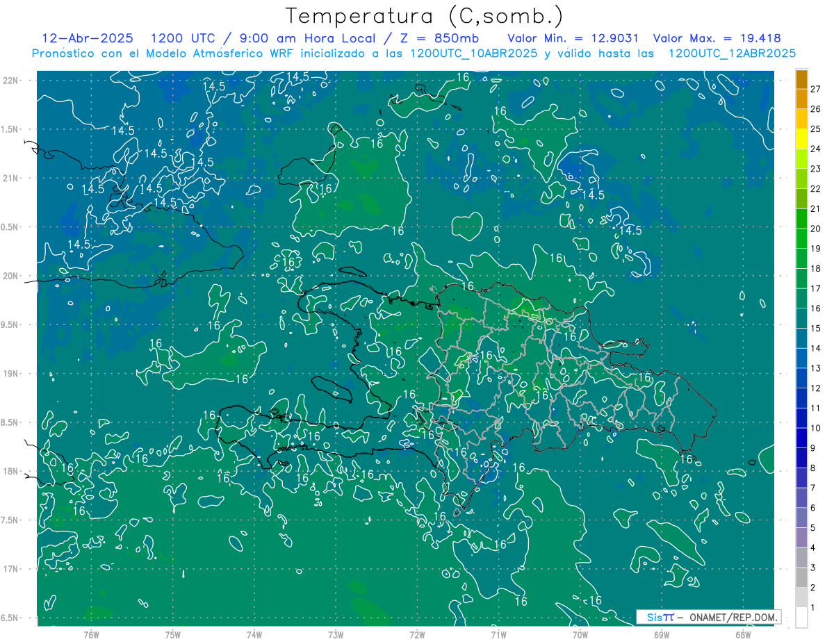
Task: Click the color bar label "24"
Action: point(817,149)
